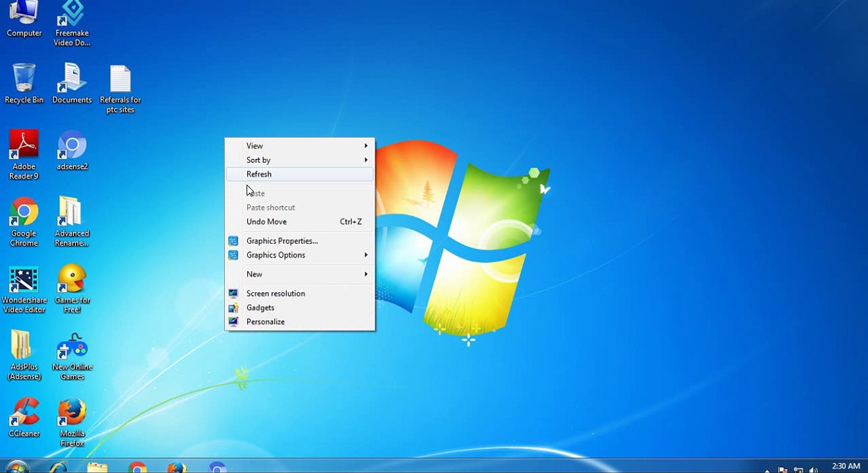The height and width of the screenshot is (473, 868).
Task: Open Firefox from the taskbar
Action: 176,467
